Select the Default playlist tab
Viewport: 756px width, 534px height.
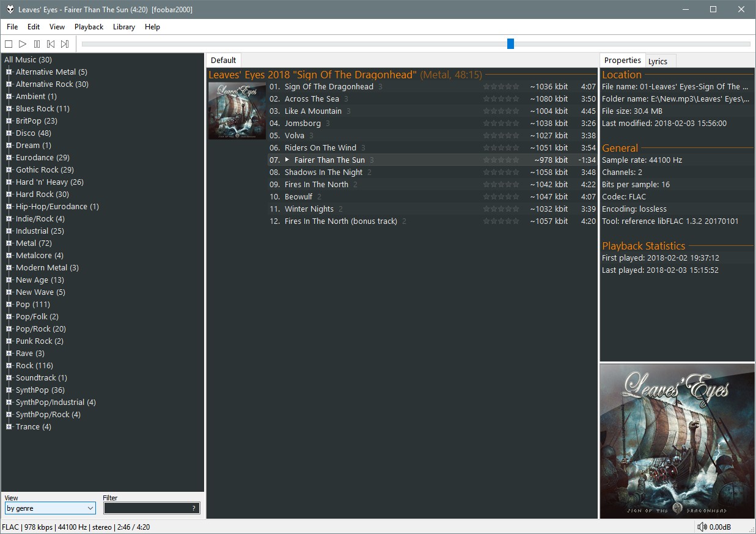[223, 60]
